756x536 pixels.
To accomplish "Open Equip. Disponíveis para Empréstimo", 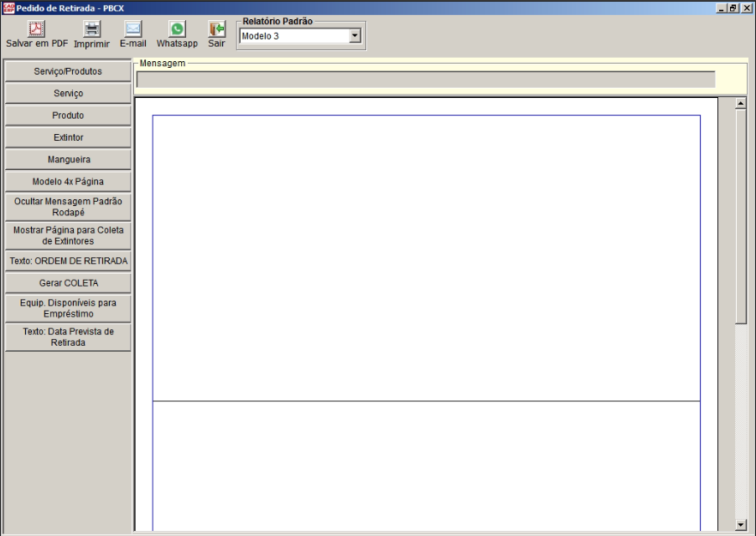I will tap(68, 308).
